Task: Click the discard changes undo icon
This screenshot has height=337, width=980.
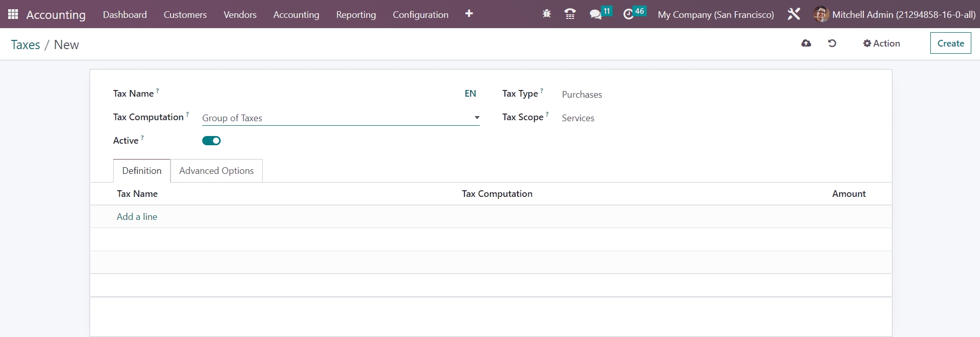Action: click(x=832, y=43)
